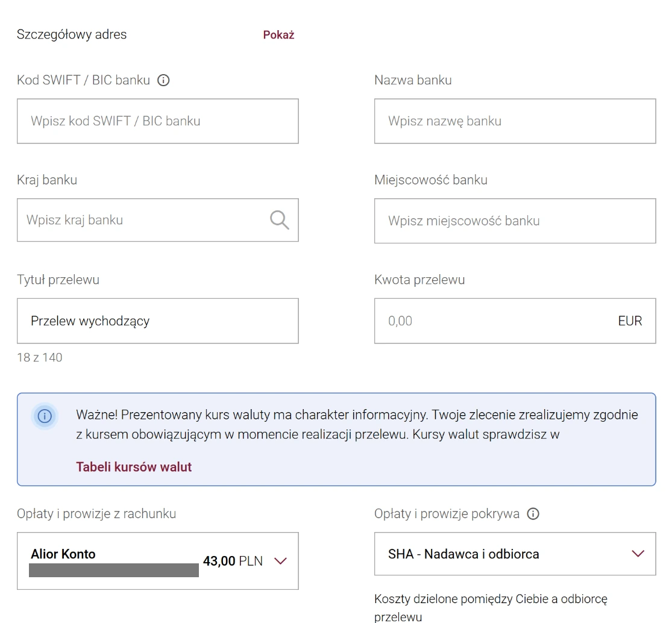Click the Koszty dzielone pomiędzy Ciebie description
This screenshot has height=623, width=672.
pos(490,608)
